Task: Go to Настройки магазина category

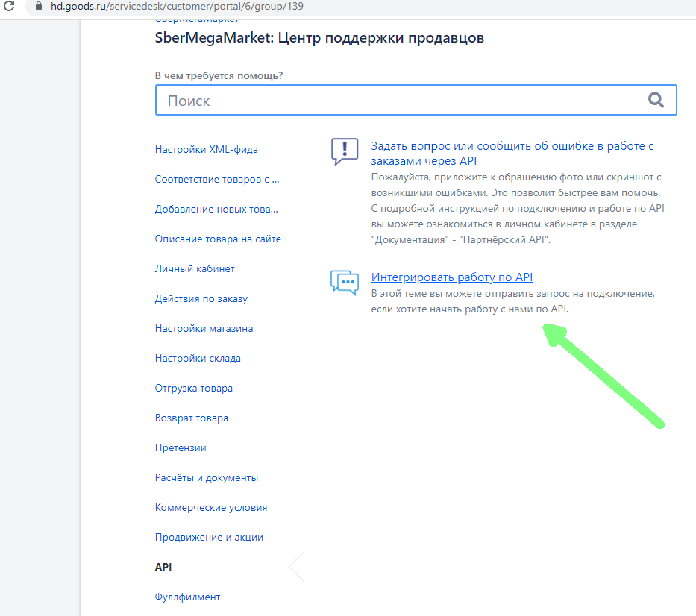Action: tap(204, 328)
